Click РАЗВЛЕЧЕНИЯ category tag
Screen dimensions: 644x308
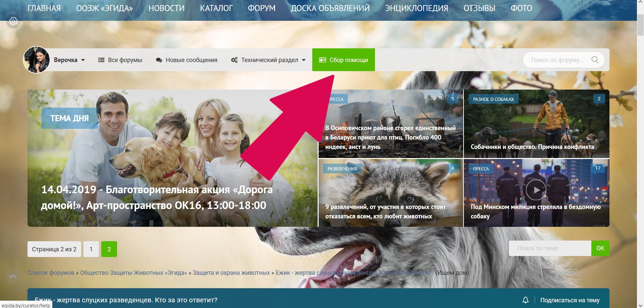(342, 169)
